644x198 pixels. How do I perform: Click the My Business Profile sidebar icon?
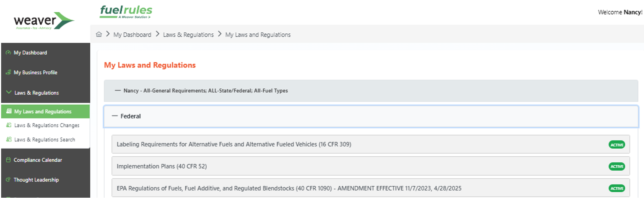pyautogui.click(x=8, y=72)
